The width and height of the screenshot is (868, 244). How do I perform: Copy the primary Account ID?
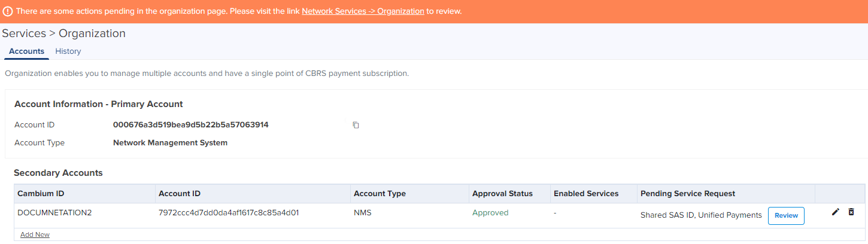click(x=356, y=125)
